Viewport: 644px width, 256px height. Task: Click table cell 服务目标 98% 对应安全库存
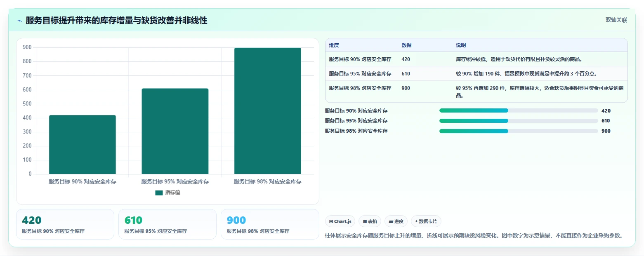pyautogui.click(x=360, y=88)
